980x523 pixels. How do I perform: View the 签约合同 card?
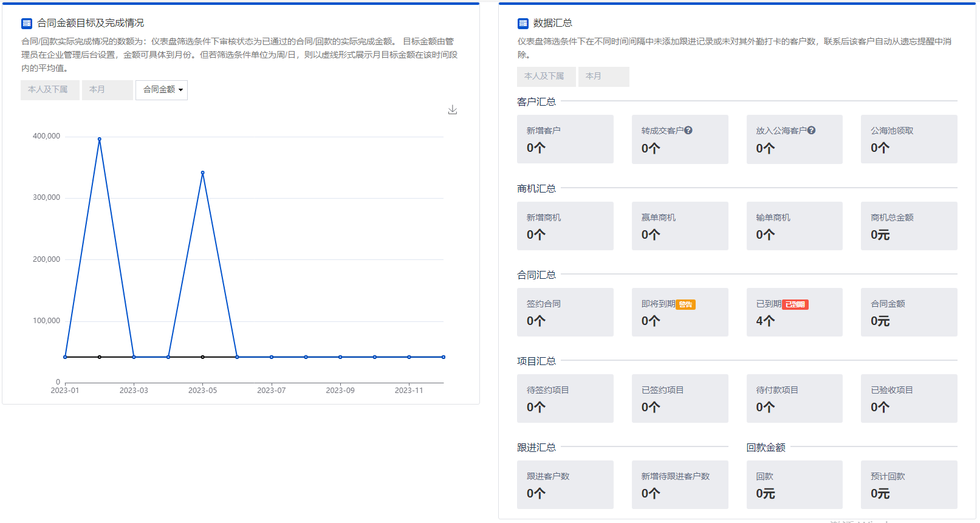(565, 312)
